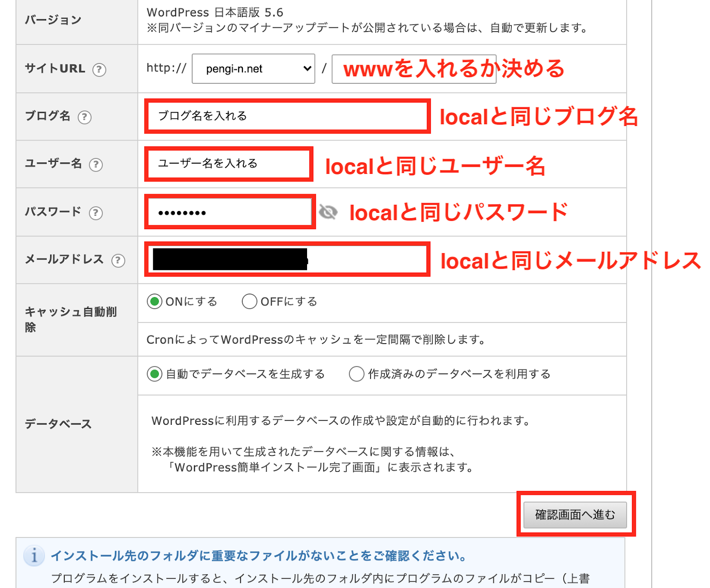Click the キャッシュ自動削除 label
The image size is (710, 588).
point(71,320)
